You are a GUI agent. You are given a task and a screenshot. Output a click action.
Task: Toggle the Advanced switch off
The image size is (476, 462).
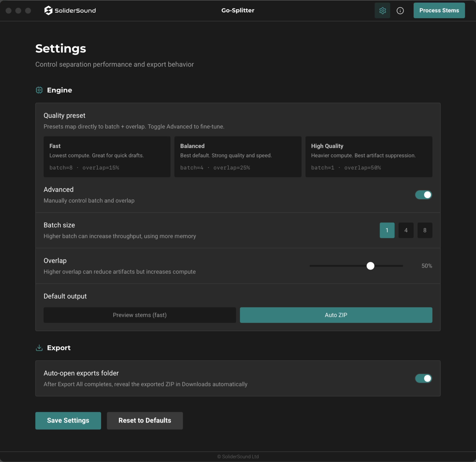(x=423, y=195)
